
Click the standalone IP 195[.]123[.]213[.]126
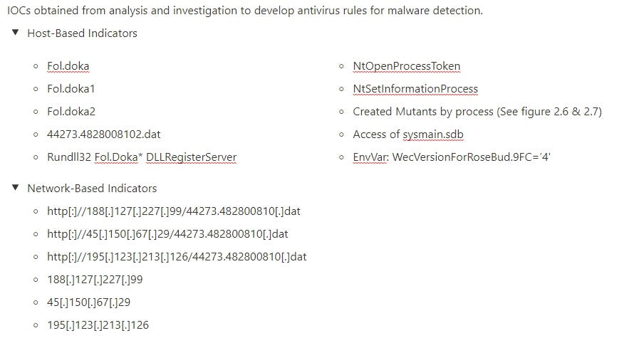click(x=98, y=325)
